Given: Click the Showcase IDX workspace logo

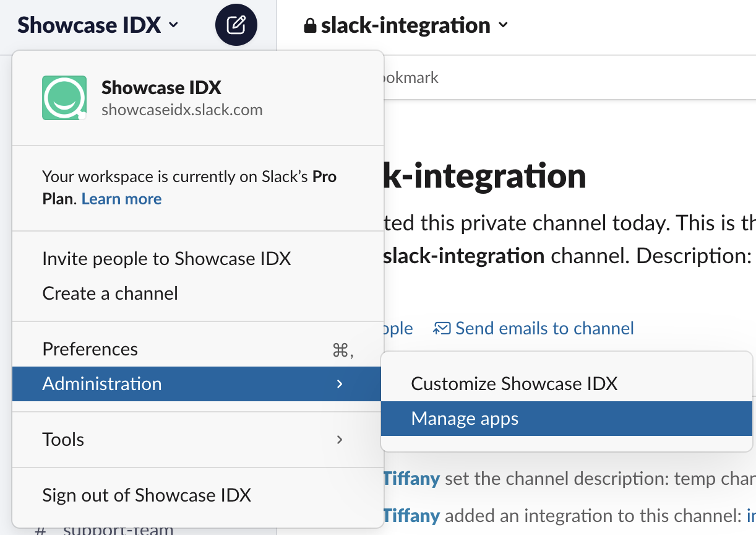Looking at the screenshot, I should pyautogui.click(x=64, y=98).
